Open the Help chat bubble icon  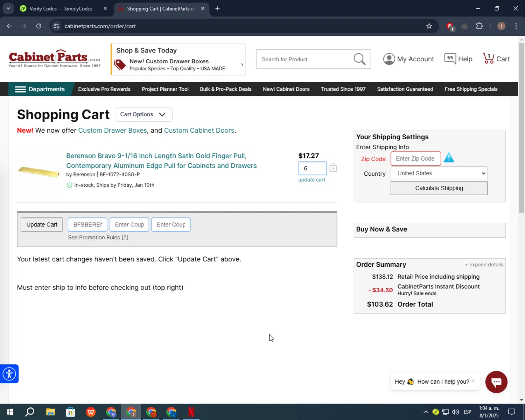pos(450,59)
